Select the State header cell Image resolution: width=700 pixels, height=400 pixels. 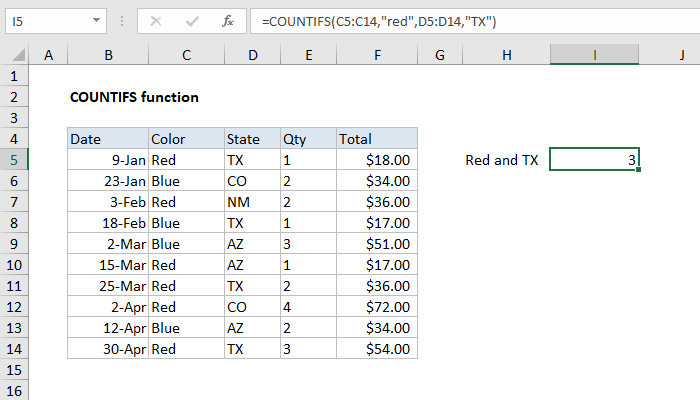[251, 138]
